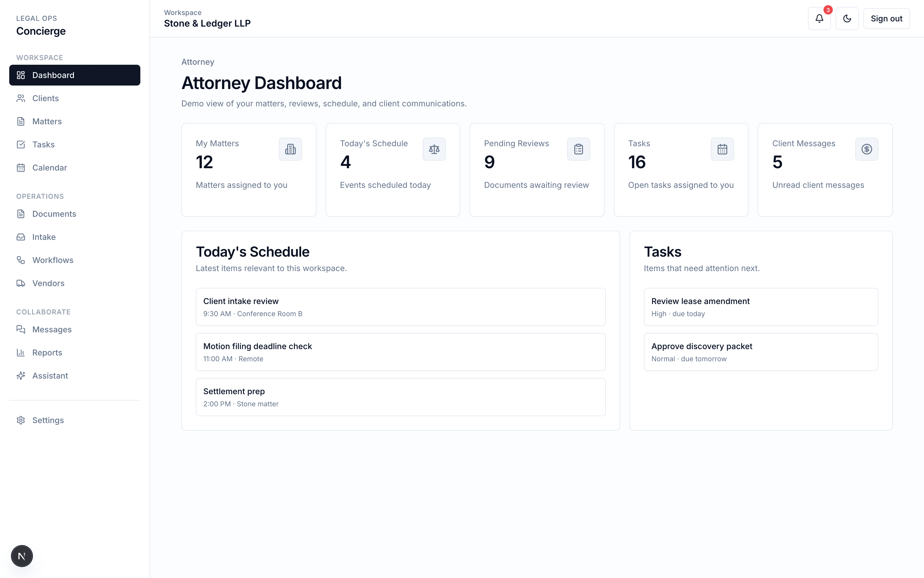
Task: Click the calendar icon on Tasks card
Action: coord(722,149)
